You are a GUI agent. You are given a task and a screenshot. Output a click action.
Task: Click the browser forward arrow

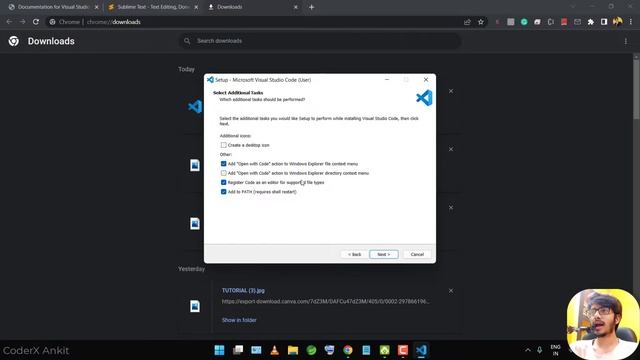[x=22, y=22]
